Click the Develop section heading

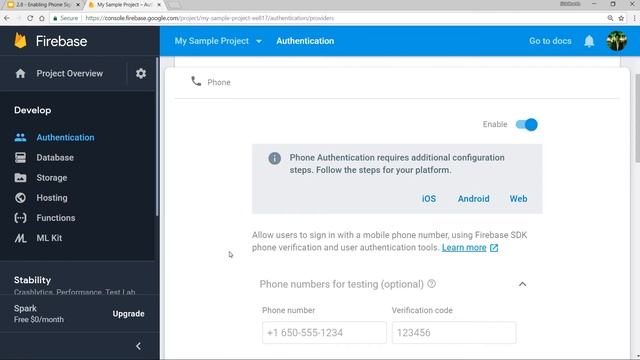pos(33,110)
